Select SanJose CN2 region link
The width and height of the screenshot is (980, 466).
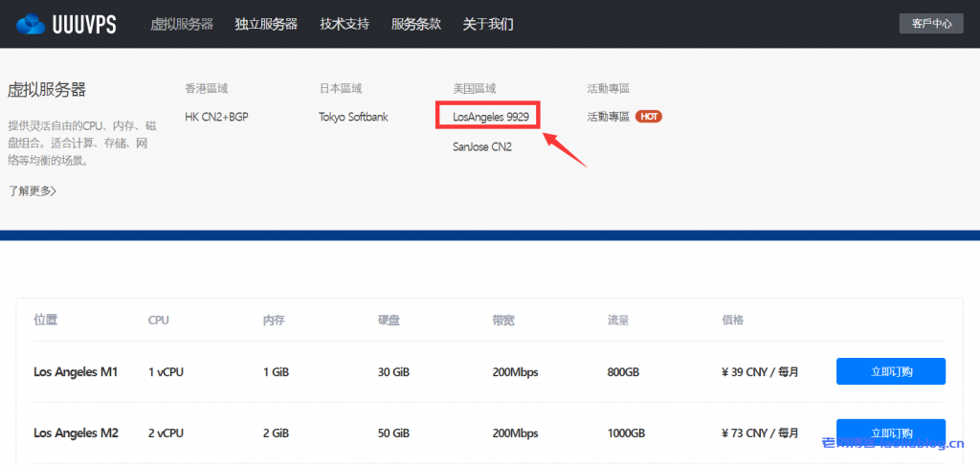click(482, 147)
